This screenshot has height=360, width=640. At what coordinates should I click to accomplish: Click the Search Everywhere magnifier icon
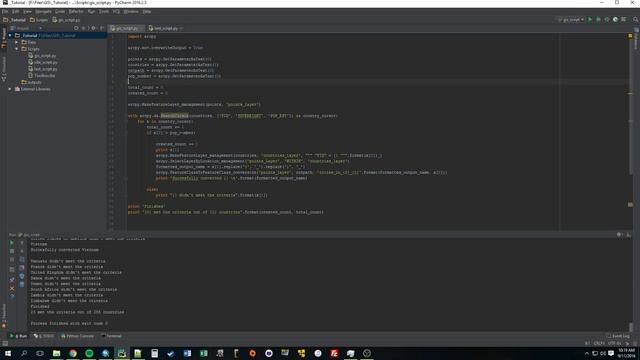[x=635, y=20]
